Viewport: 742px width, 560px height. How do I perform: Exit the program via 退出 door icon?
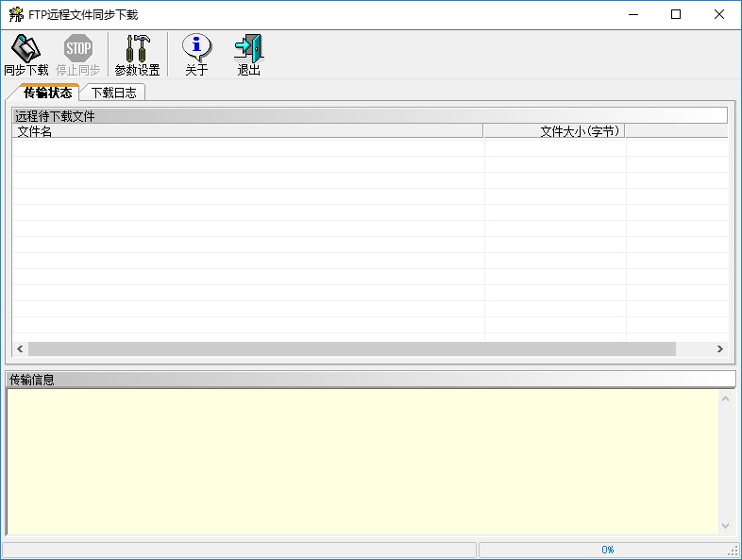click(x=249, y=55)
